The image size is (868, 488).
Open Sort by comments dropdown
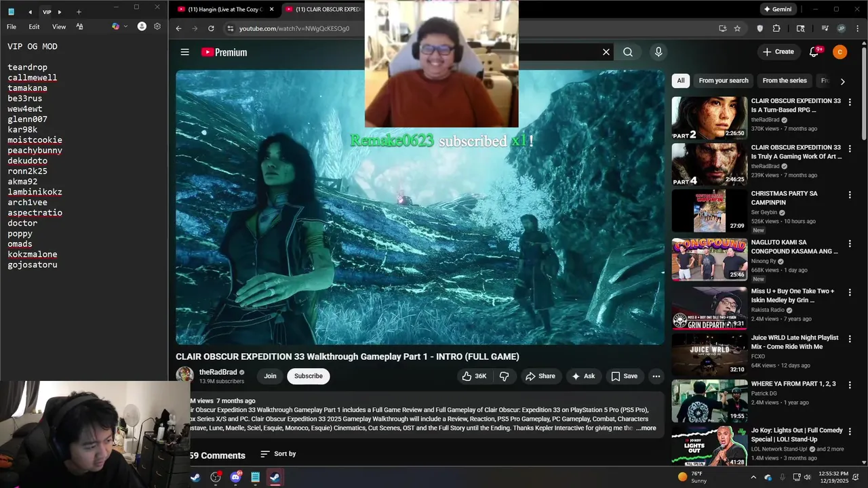pos(278,454)
